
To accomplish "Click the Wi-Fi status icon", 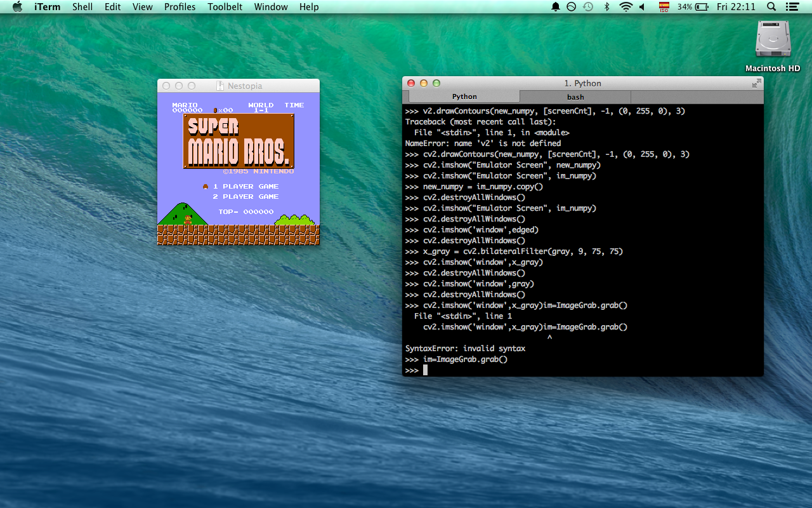I will (x=625, y=7).
